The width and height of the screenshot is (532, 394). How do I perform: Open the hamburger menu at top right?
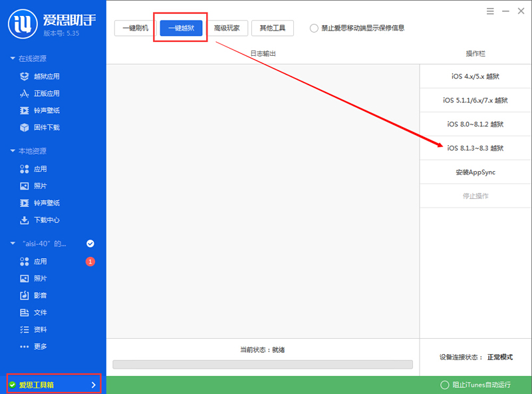point(490,11)
